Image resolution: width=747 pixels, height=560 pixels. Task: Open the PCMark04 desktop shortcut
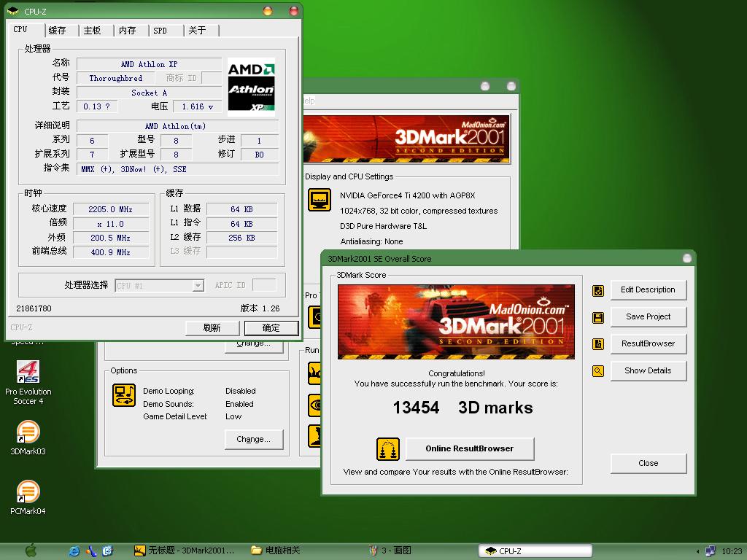tap(28, 497)
